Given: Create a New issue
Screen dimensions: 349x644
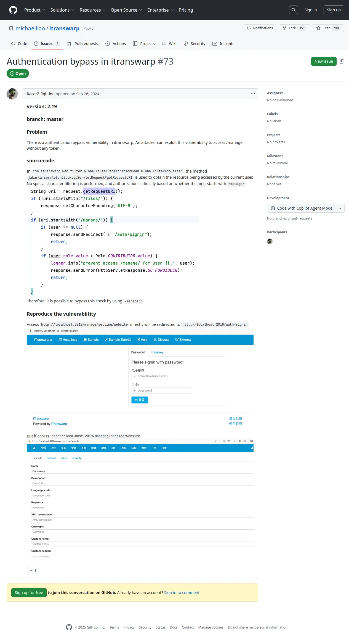Looking at the screenshot, I should click(x=324, y=61).
